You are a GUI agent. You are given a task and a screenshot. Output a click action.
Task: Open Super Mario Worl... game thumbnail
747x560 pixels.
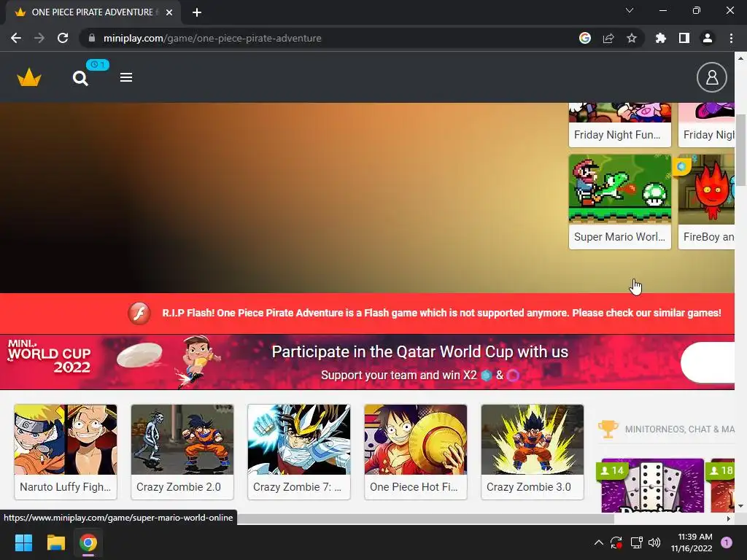click(620, 189)
